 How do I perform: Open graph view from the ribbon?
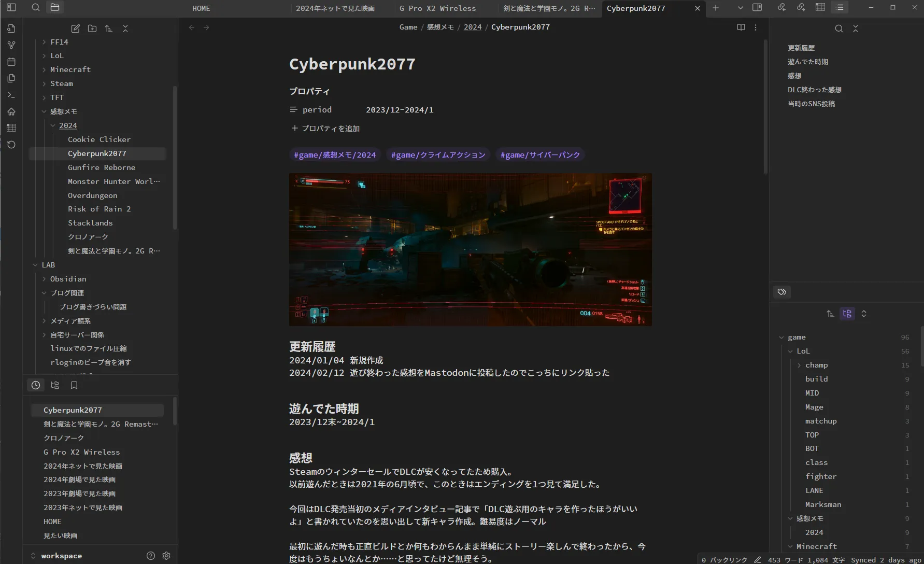click(x=11, y=45)
